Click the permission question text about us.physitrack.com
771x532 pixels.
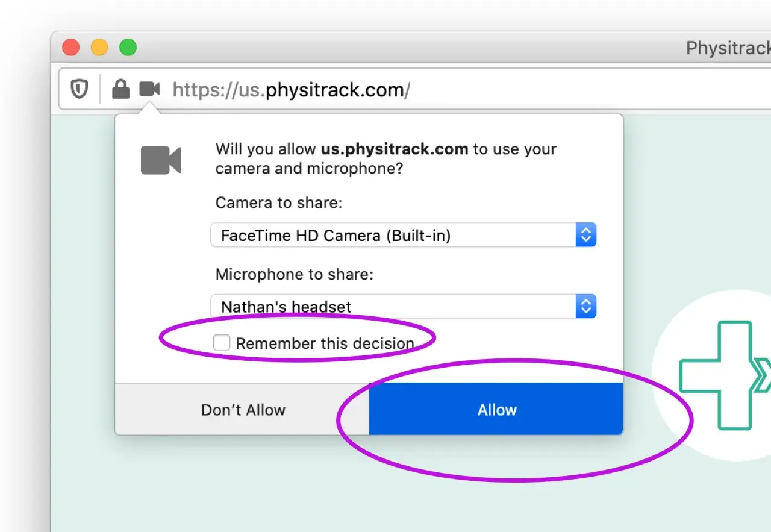386,158
